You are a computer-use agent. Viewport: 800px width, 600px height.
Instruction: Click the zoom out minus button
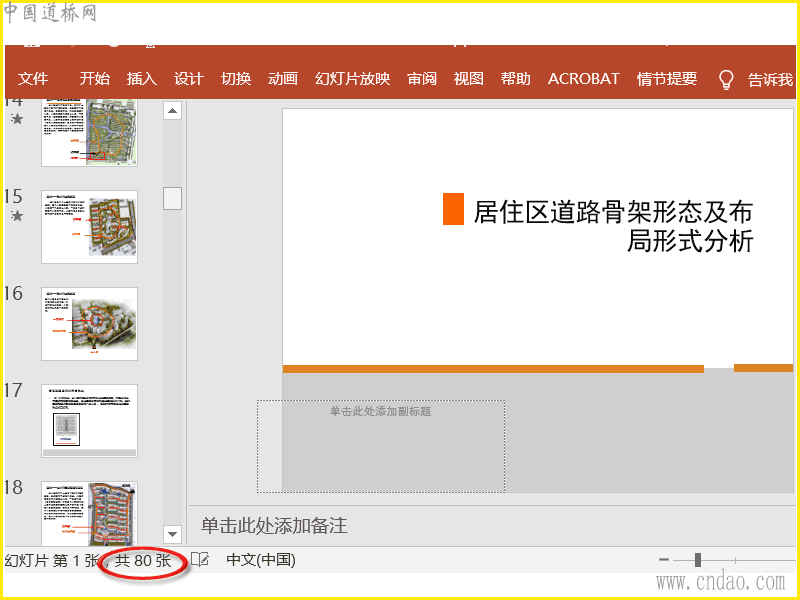click(664, 560)
